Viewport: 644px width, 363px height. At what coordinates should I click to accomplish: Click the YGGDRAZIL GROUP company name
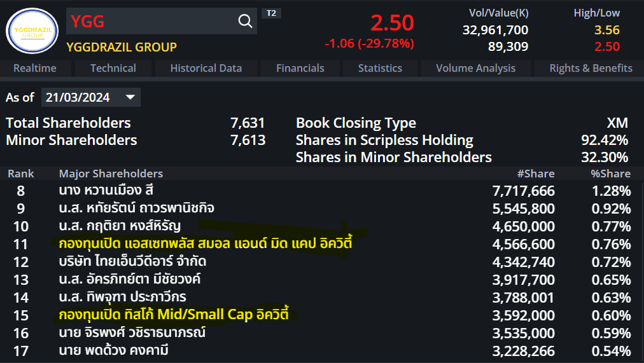(x=122, y=47)
